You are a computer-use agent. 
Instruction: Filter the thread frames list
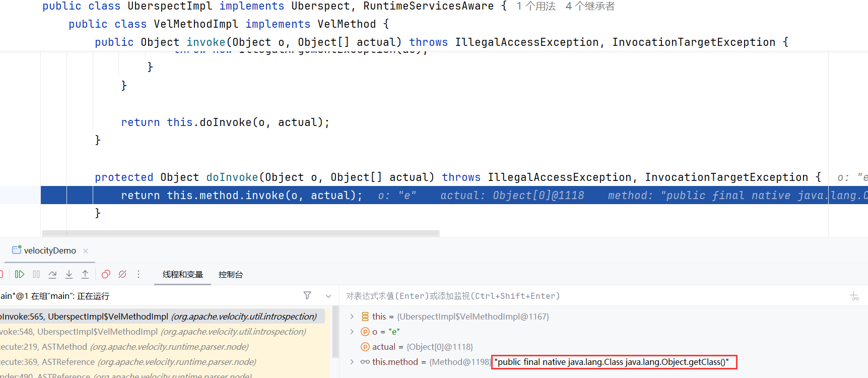click(307, 296)
